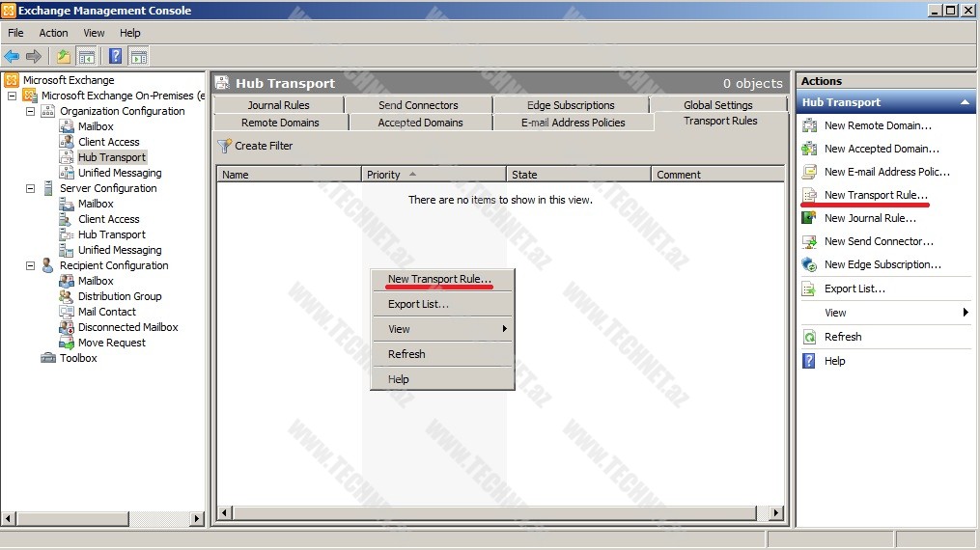Switch to the Send Connectors tab
Screen dimensions: 980x550
418,105
